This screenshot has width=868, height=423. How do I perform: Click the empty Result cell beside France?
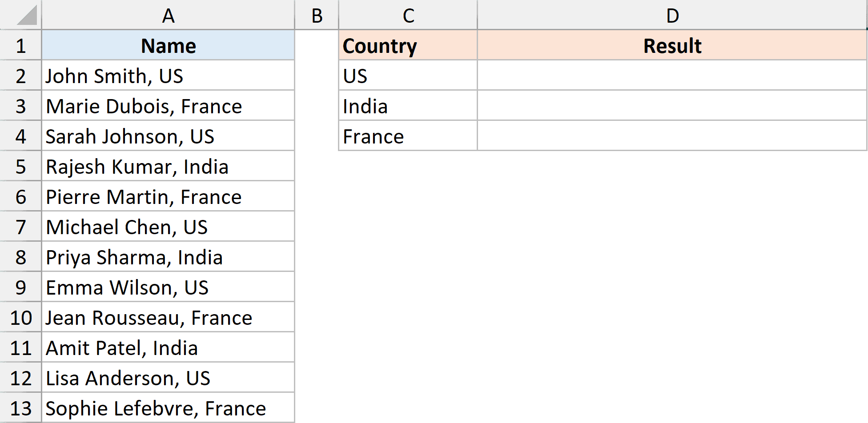672,136
